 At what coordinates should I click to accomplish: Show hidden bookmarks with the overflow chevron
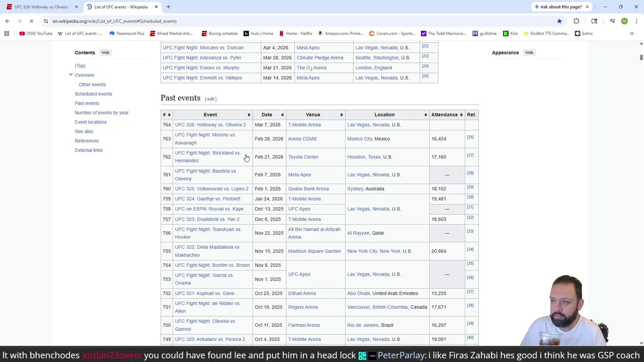631,34
